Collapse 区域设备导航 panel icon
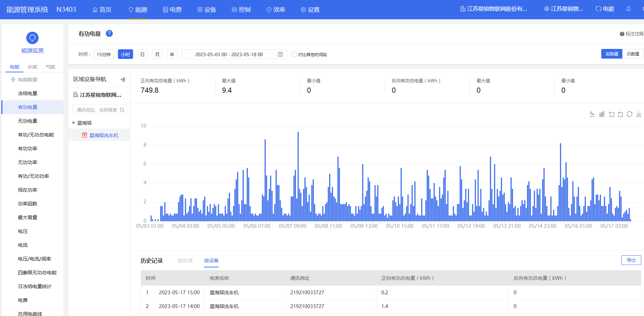Image resolution: width=644 pixels, height=316 pixels. [123, 80]
